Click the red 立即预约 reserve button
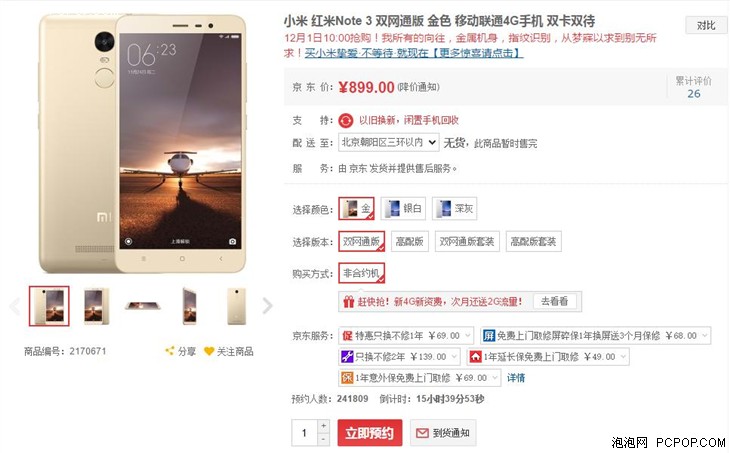This screenshot has width=730, height=453. [370, 433]
